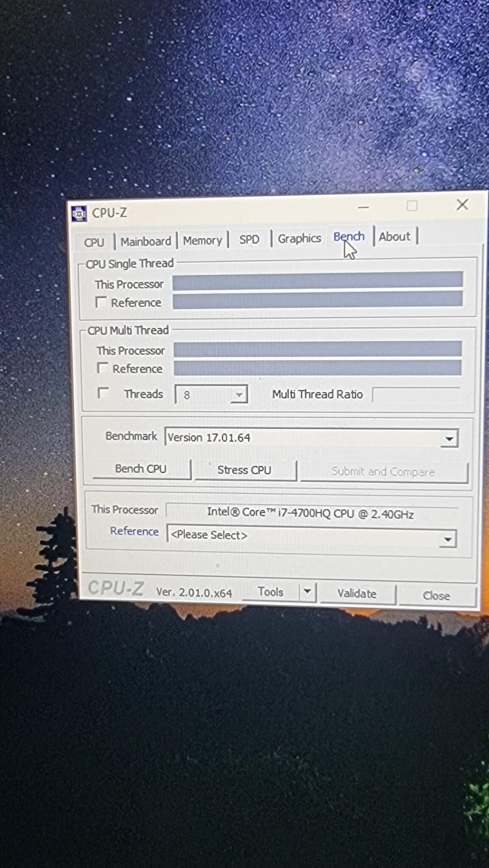Select the SPD tab
The image size is (489, 868).
(249, 239)
